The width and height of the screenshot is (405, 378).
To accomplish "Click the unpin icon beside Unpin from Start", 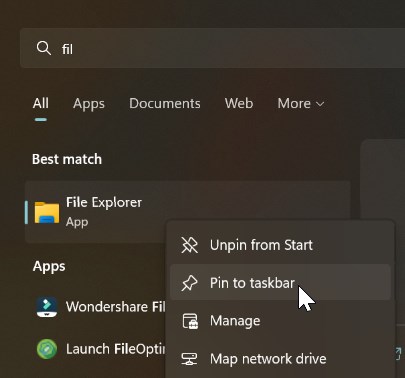I will [x=189, y=245].
